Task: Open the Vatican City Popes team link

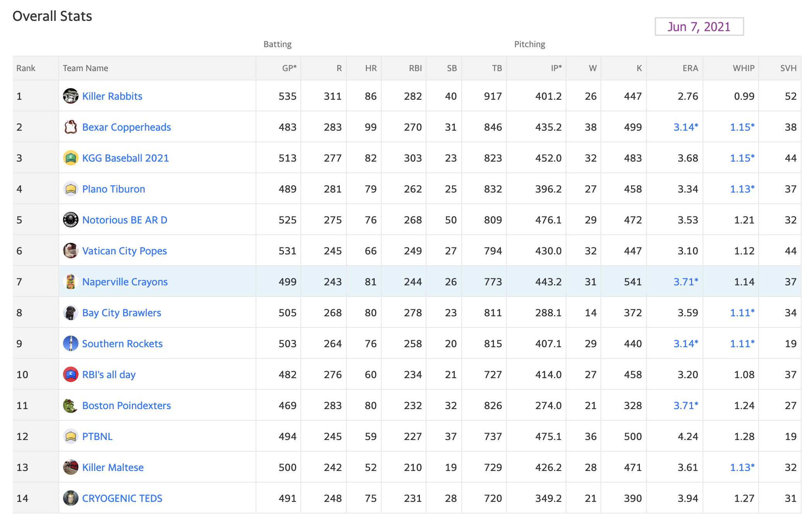Action: [125, 251]
